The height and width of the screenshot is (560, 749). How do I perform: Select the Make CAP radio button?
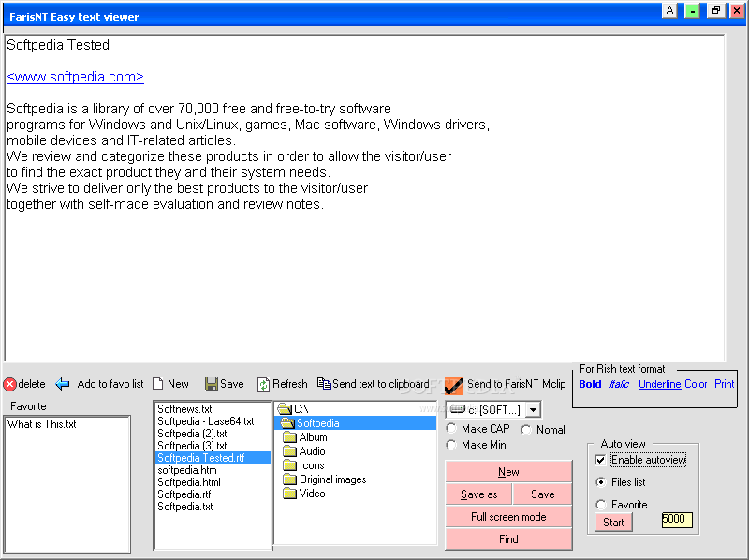pyautogui.click(x=451, y=428)
